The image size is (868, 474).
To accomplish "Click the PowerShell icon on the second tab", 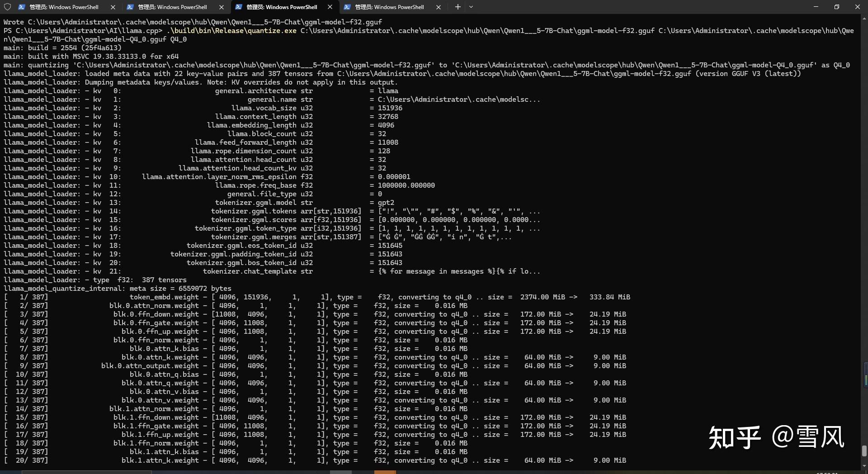I will [130, 7].
